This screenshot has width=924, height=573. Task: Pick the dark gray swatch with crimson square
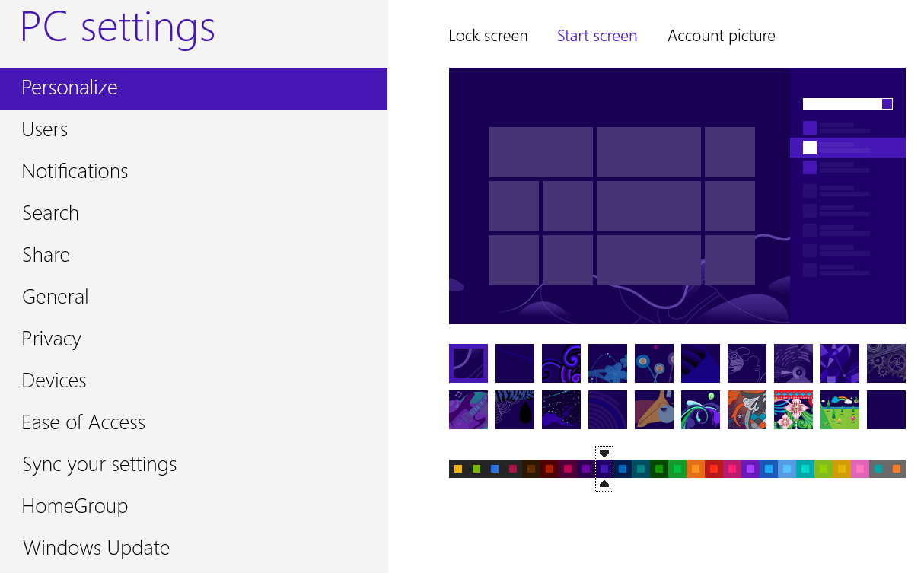tap(513, 469)
